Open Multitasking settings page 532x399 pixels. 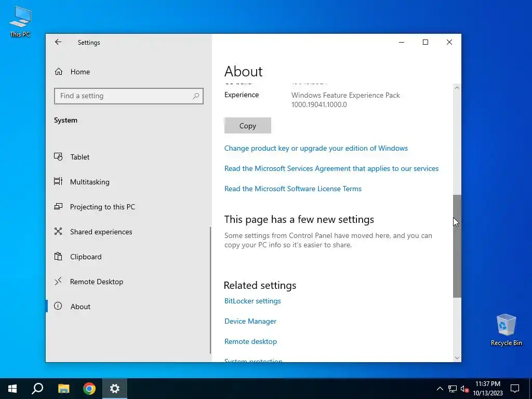point(128,182)
